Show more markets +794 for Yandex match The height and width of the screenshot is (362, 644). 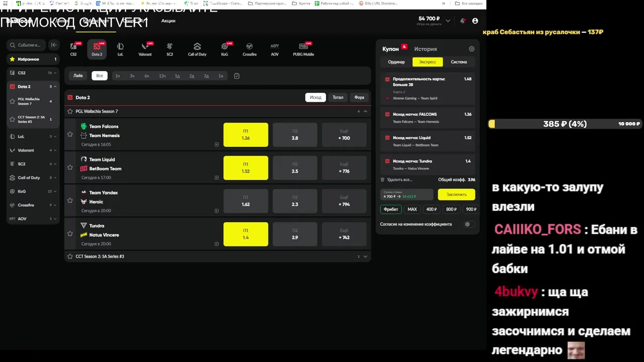pos(344,201)
